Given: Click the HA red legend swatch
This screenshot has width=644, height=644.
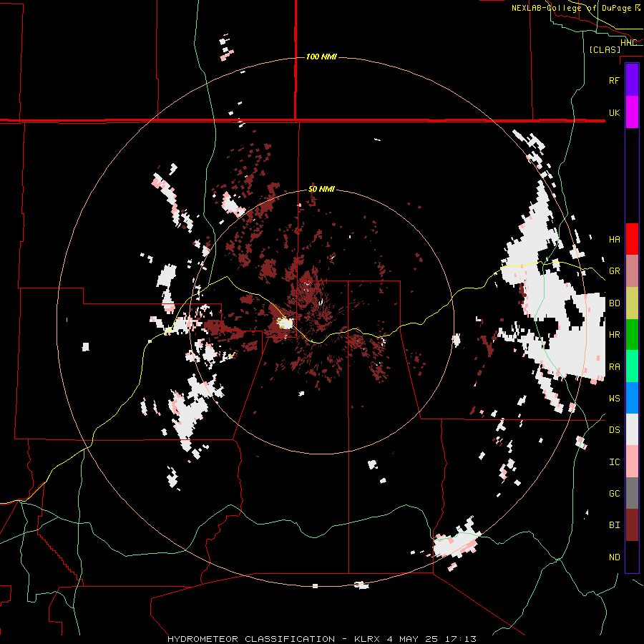Looking at the screenshot, I should coord(632,239).
